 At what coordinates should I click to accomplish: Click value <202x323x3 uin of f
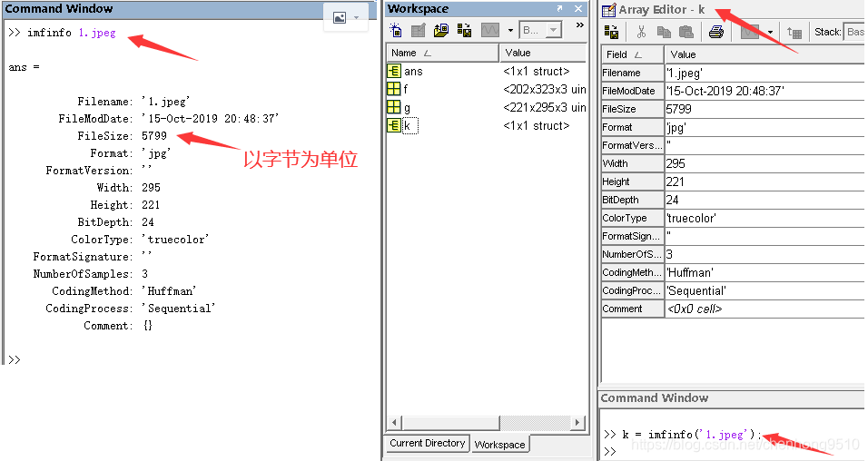click(x=544, y=89)
